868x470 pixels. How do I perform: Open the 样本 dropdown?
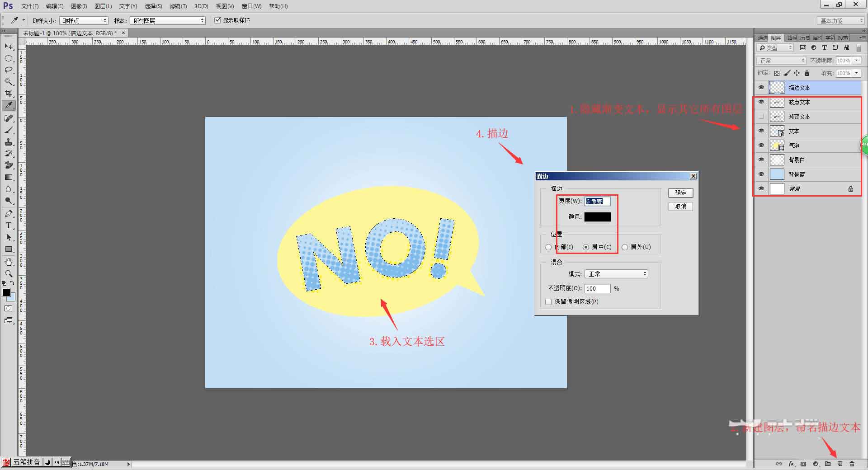168,21
